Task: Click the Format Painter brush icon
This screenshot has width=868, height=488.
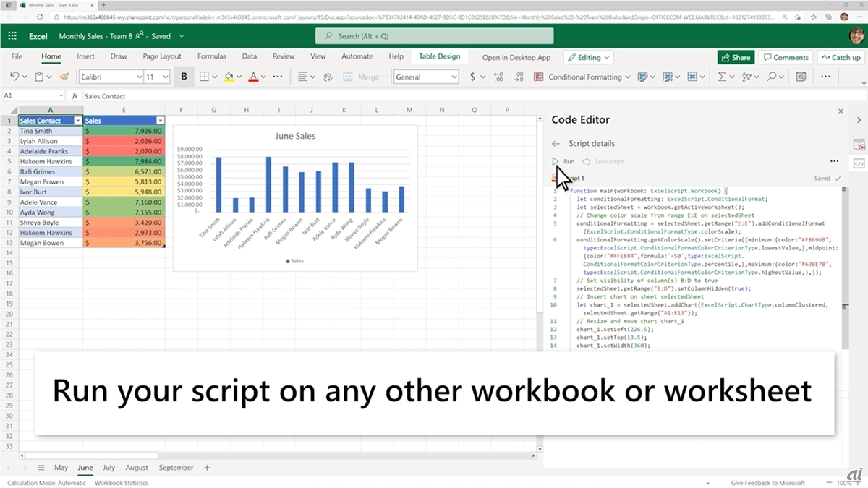Action: click(x=64, y=77)
